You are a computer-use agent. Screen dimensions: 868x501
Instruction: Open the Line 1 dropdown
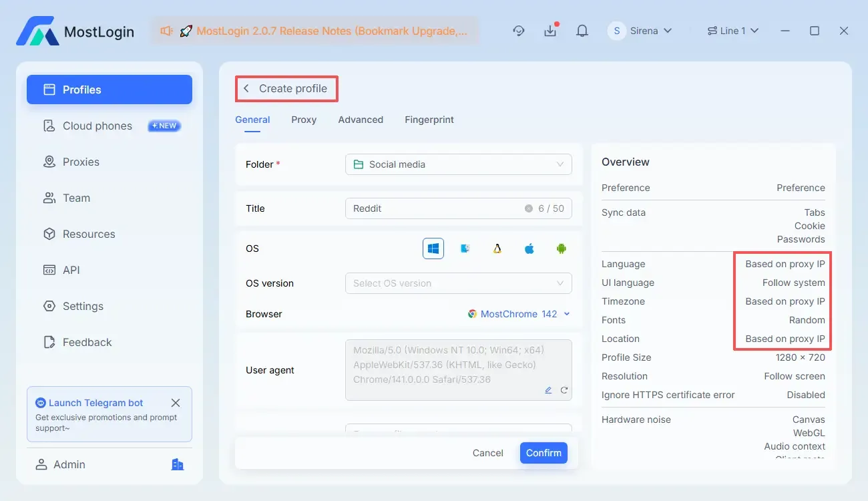point(733,30)
